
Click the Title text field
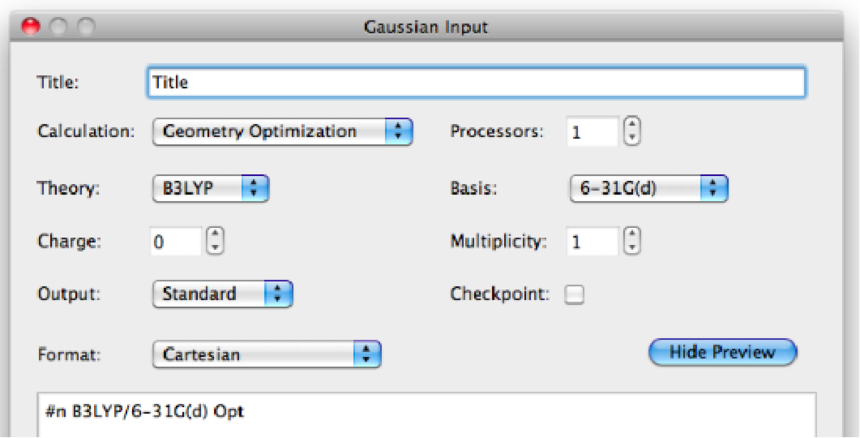pos(475,83)
